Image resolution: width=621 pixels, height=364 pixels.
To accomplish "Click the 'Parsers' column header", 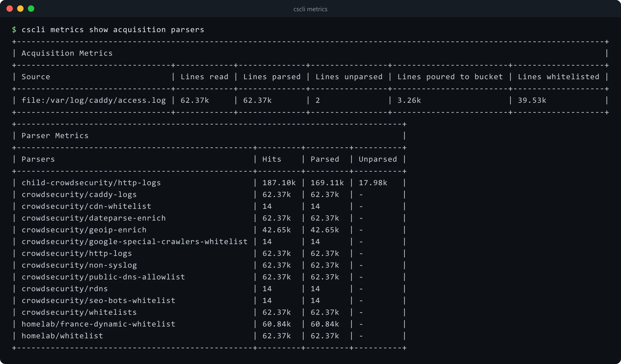I will click(38, 159).
